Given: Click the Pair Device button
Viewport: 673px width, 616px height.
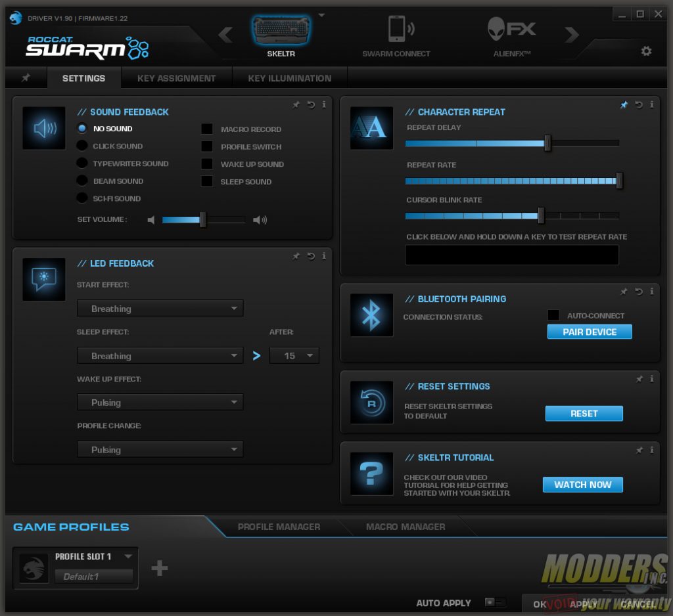Looking at the screenshot, I should pos(590,332).
